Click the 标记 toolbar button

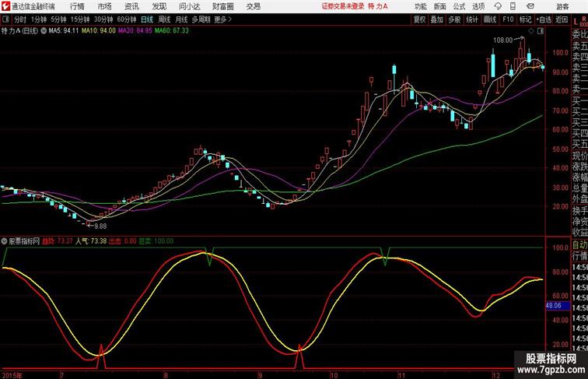[x=525, y=19]
